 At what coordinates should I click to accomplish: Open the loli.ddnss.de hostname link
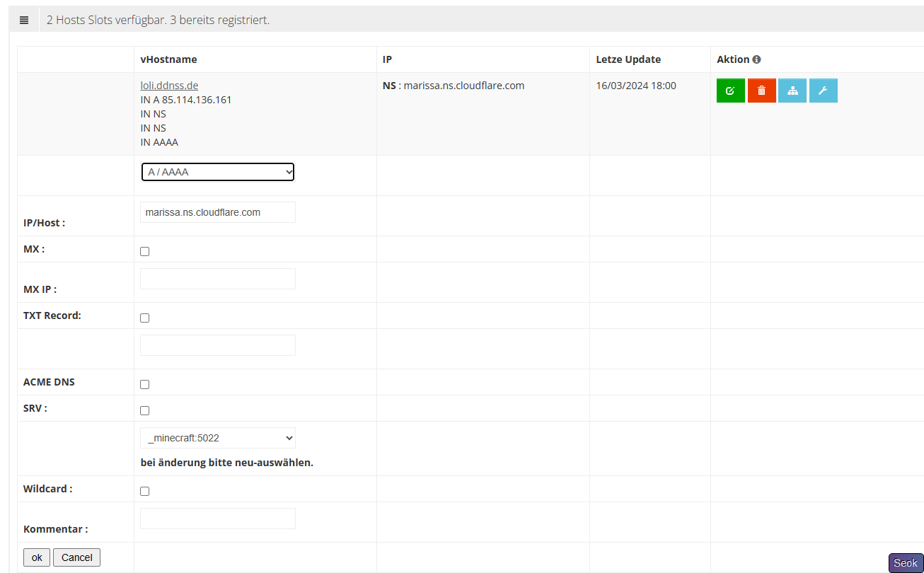pos(169,86)
